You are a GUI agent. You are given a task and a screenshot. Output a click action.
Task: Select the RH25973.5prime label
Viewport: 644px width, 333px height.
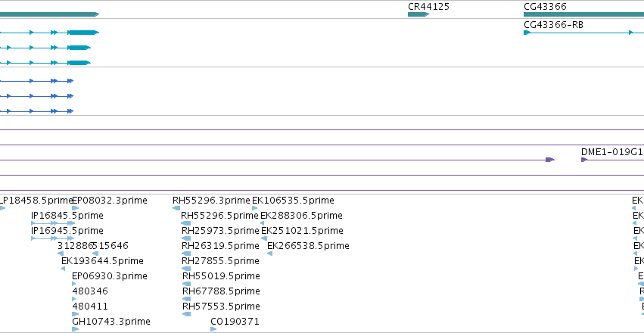pyautogui.click(x=220, y=230)
